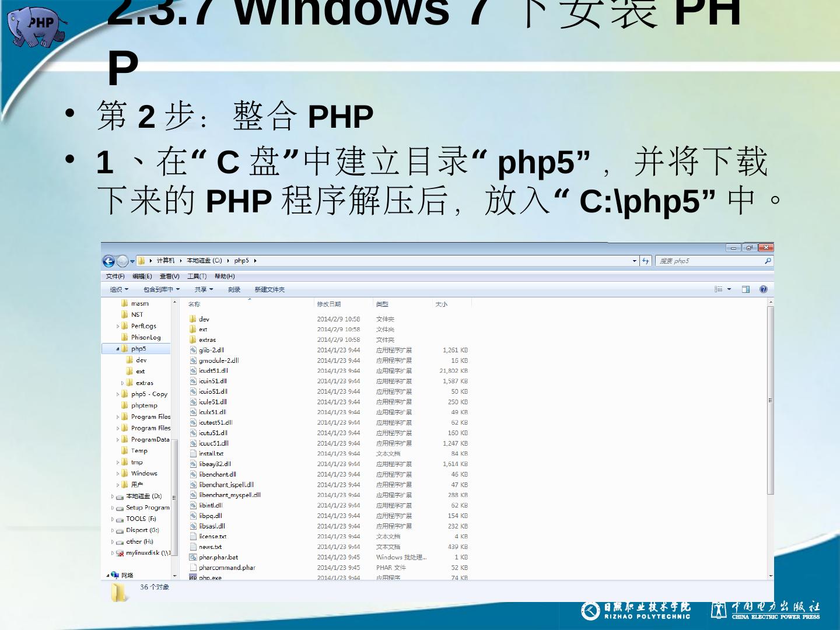
Task: Select phptemp in the folder tree
Action: point(144,405)
